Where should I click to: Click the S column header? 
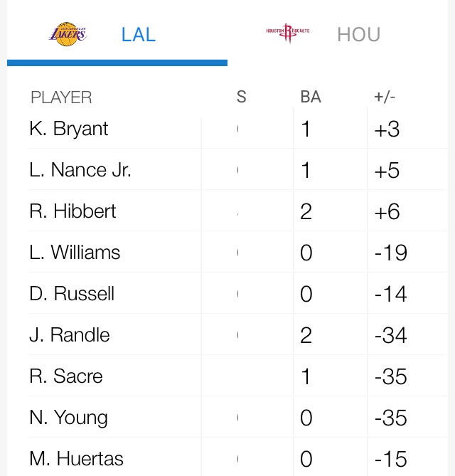click(x=241, y=97)
